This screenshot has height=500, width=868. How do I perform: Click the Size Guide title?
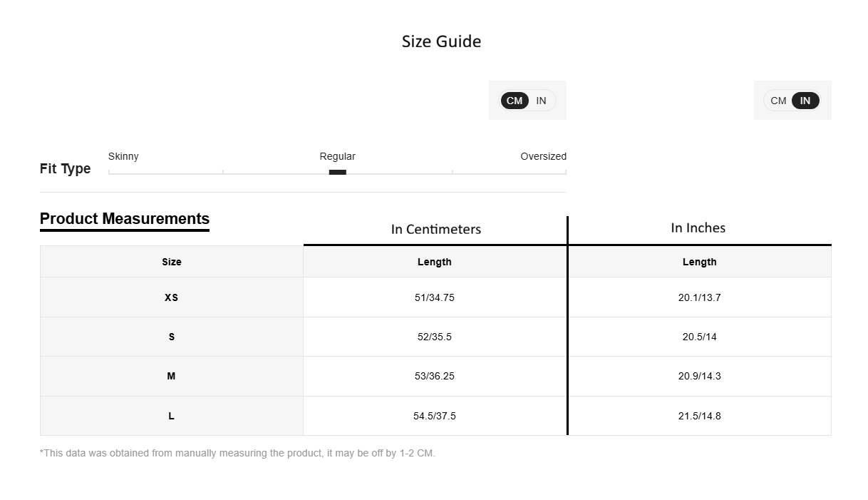441,41
